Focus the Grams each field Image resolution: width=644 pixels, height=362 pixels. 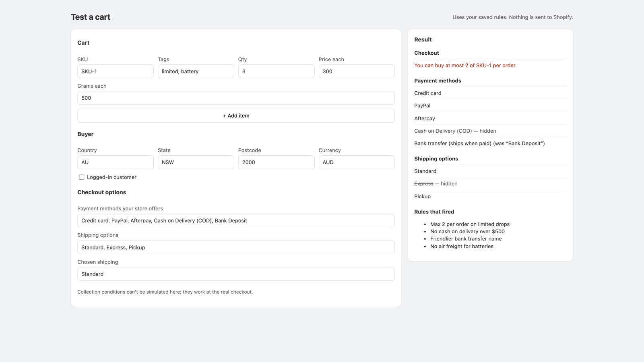(x=236, y=98)
